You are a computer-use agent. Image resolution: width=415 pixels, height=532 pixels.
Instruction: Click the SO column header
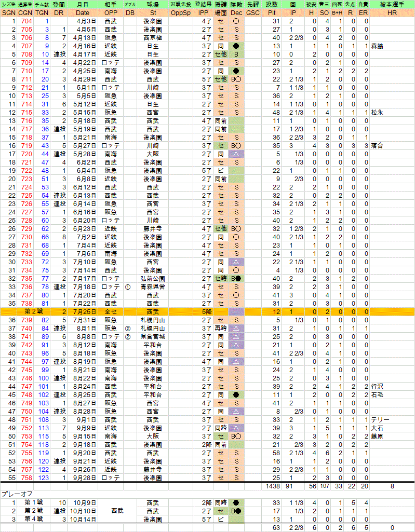[324, 13]
